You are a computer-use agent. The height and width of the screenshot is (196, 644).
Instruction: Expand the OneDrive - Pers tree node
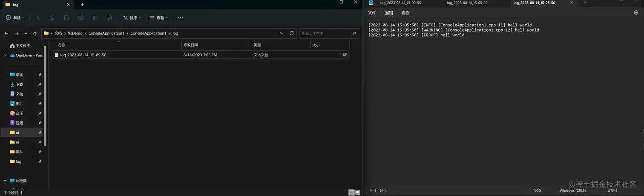(x=5, y=55)
